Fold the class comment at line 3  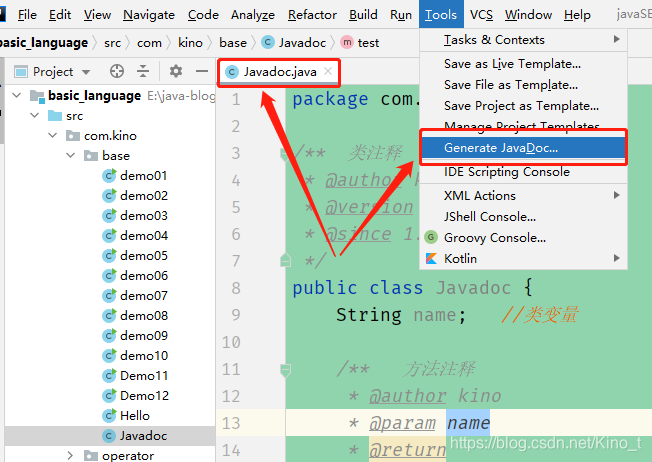[x=286, y=154]
